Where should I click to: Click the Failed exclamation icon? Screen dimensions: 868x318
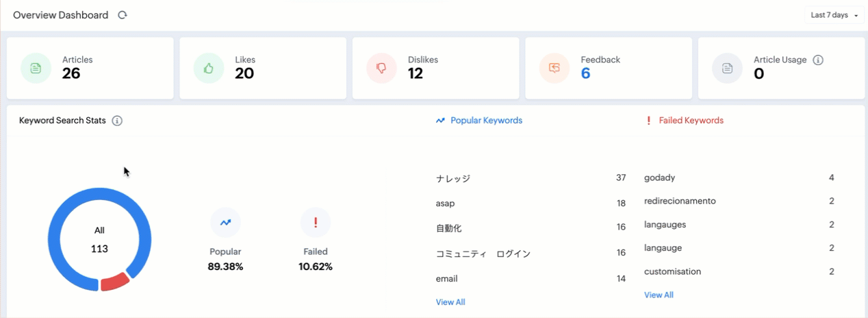coord(316,222)
